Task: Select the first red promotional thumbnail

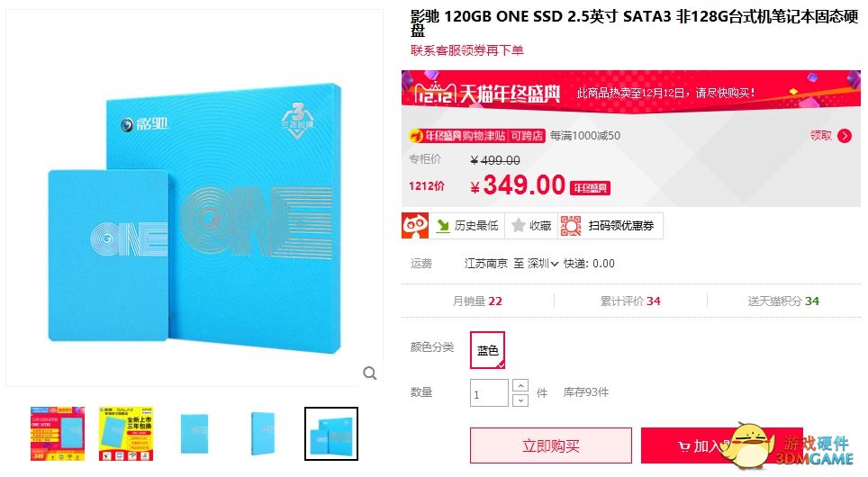Action: click(58, 434)
